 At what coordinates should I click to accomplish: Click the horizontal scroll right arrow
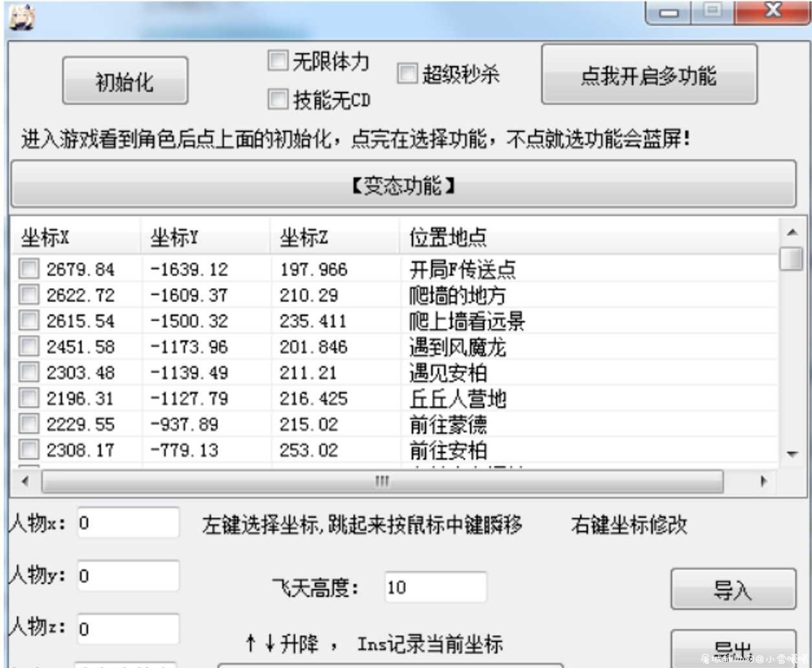(763, 481)
